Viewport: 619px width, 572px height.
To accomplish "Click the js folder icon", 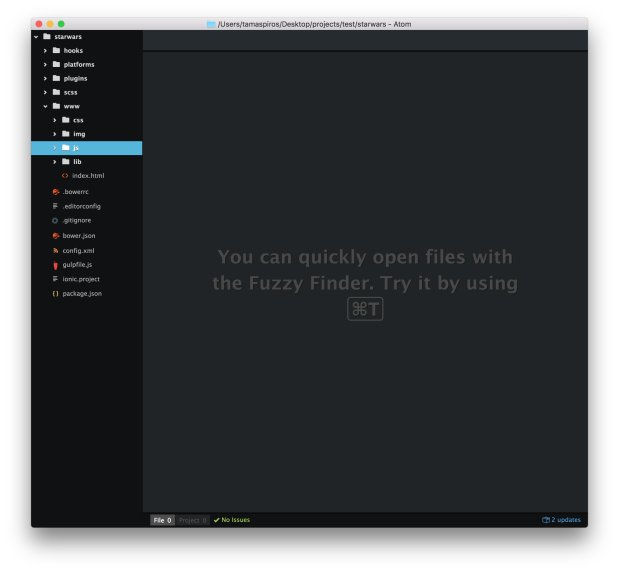I will [66, 148].
